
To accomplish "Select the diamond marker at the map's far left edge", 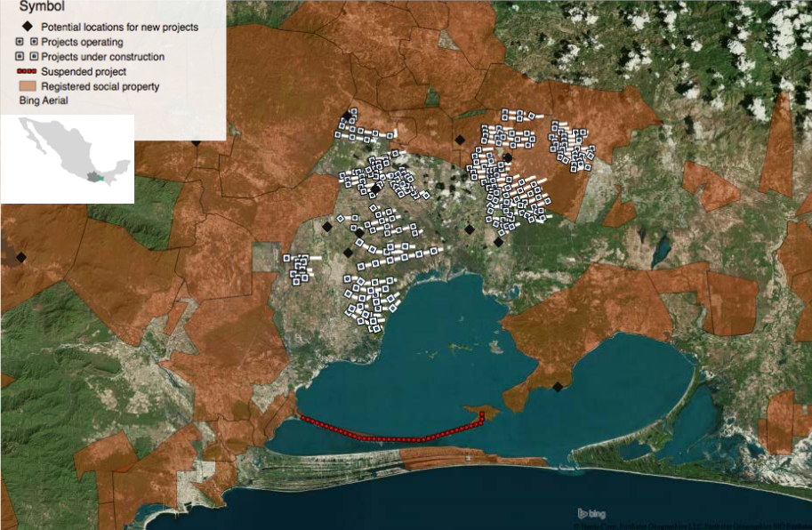I will point(21,257).
